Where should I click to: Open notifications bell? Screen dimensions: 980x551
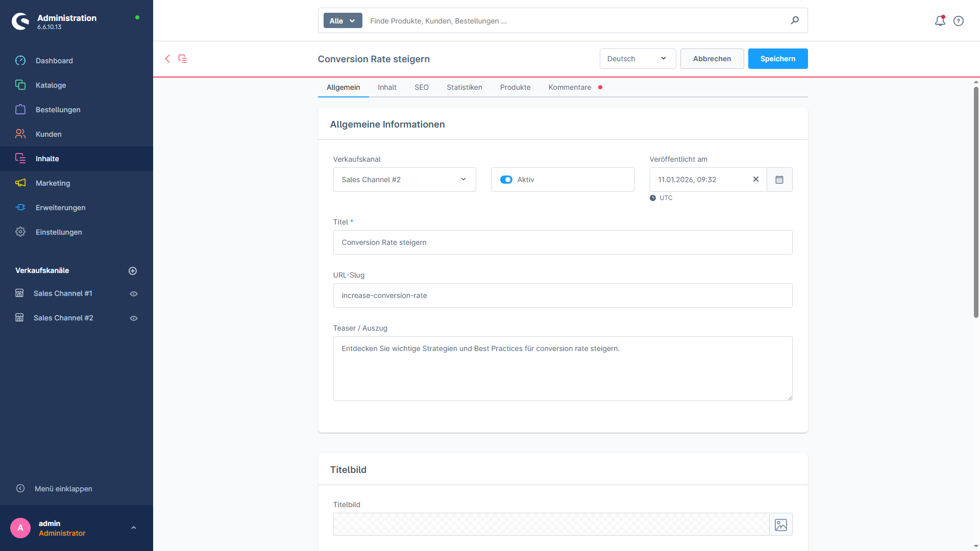[940, 21]
